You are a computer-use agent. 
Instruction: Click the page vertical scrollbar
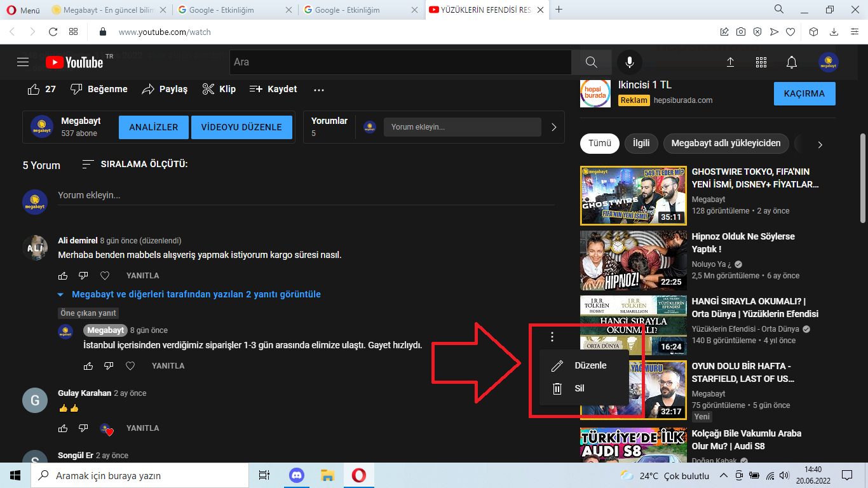[x=862, y=178]
